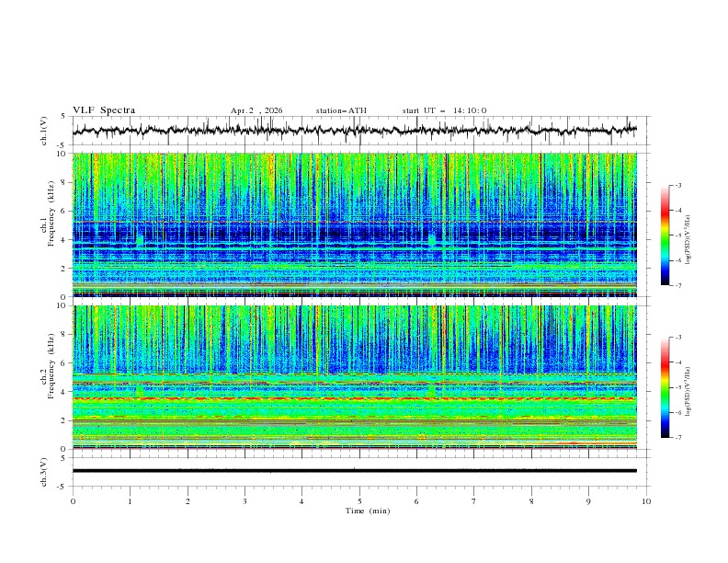Click the time axis tick label "10"
The image size is (728, 563).
pos(646,501)
